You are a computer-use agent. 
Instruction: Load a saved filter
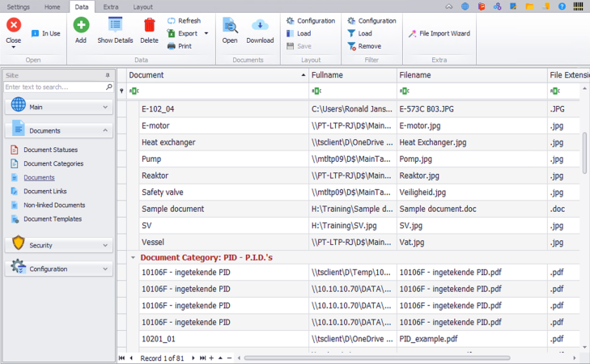(x=359, y=33)
